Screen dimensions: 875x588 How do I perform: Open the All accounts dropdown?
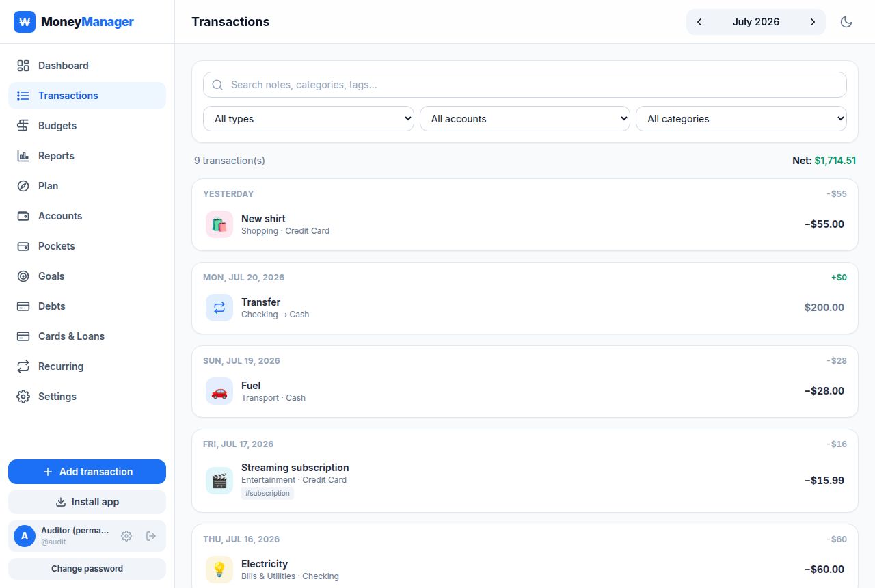point(525,119)
